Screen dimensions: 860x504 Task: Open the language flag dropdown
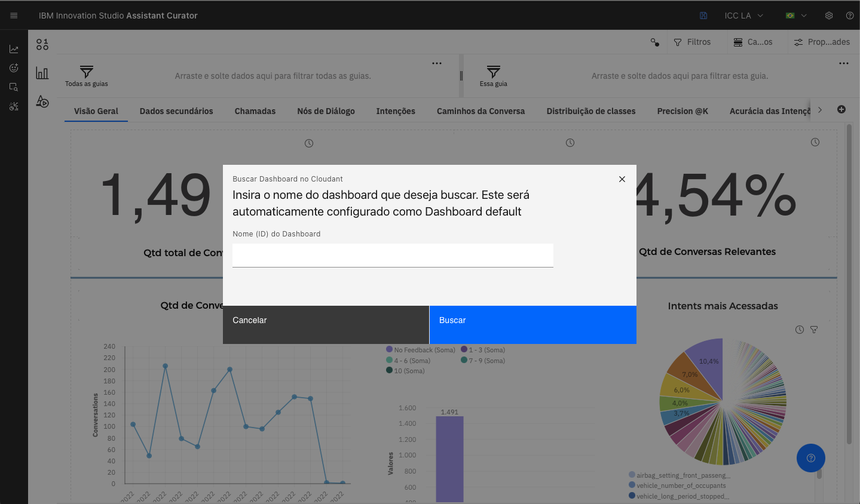click(796, 16)
